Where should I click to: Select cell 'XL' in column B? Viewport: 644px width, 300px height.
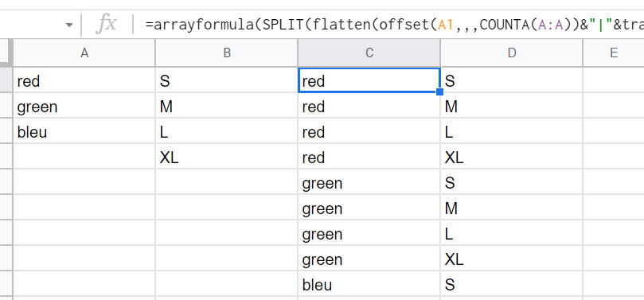coord(227,157)
